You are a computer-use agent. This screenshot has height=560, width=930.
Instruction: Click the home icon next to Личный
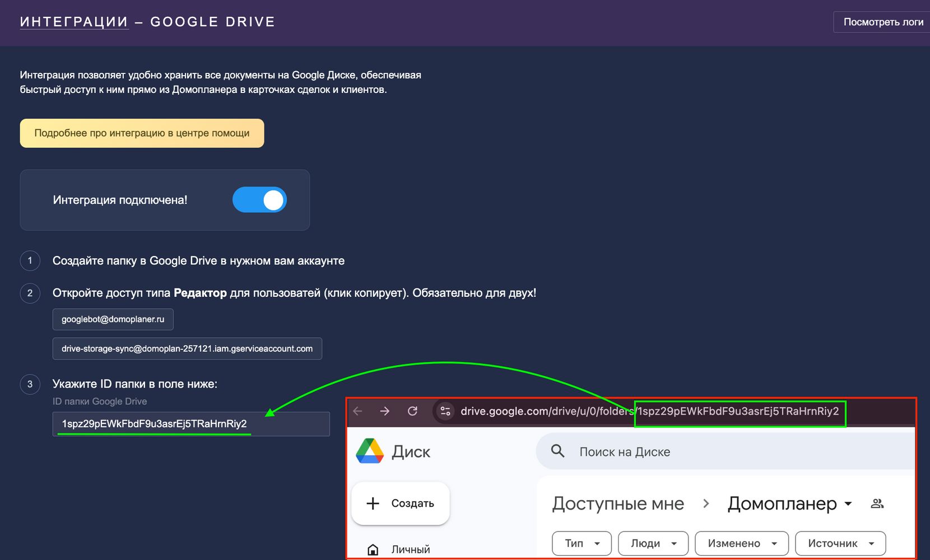373,550
